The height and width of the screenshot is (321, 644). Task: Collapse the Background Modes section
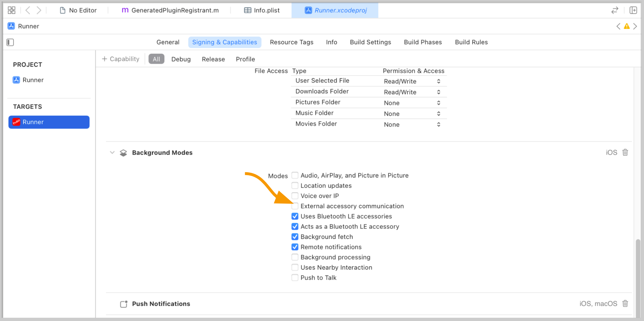point(112,152)
